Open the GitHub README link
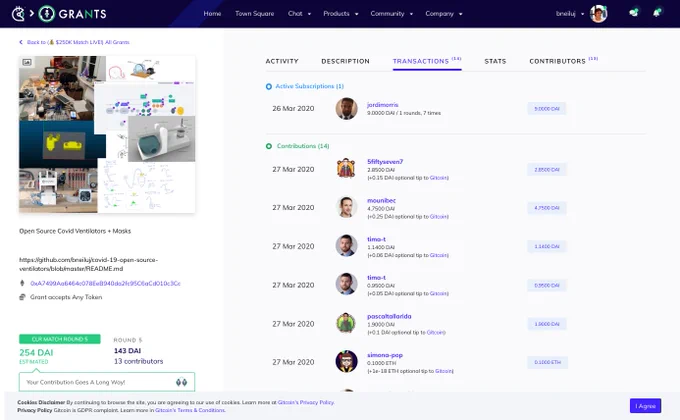Viewport: 680px width, 420px height. pos(88,264)
